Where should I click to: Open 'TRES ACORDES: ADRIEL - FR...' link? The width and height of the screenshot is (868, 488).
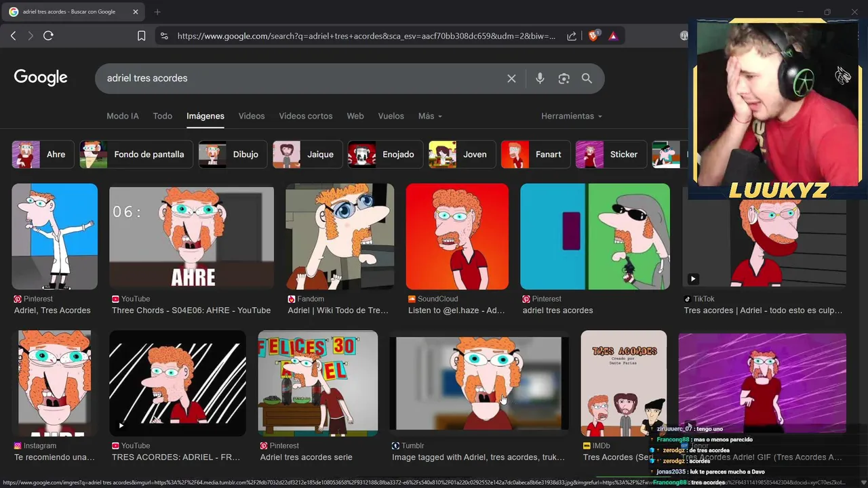tap(176, 457)
